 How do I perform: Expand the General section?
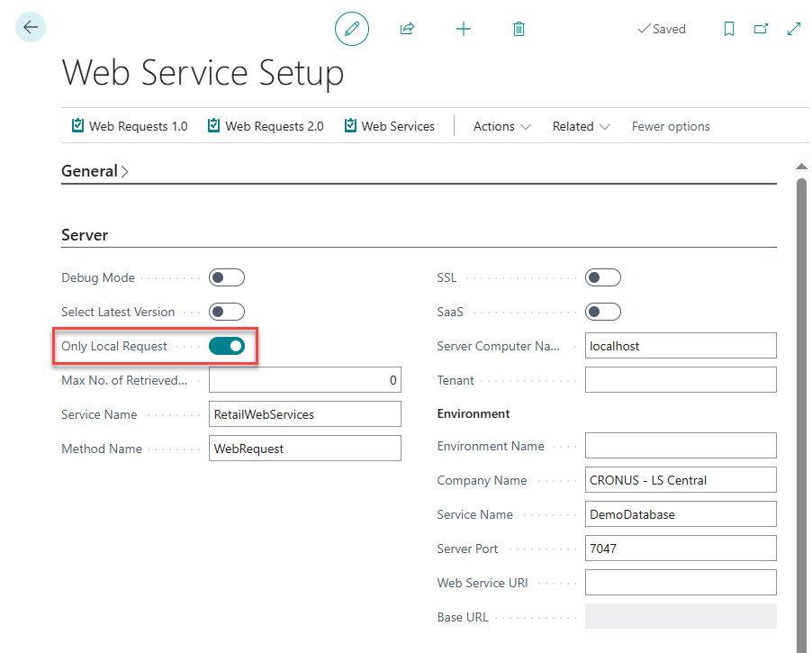coord(95,171)
